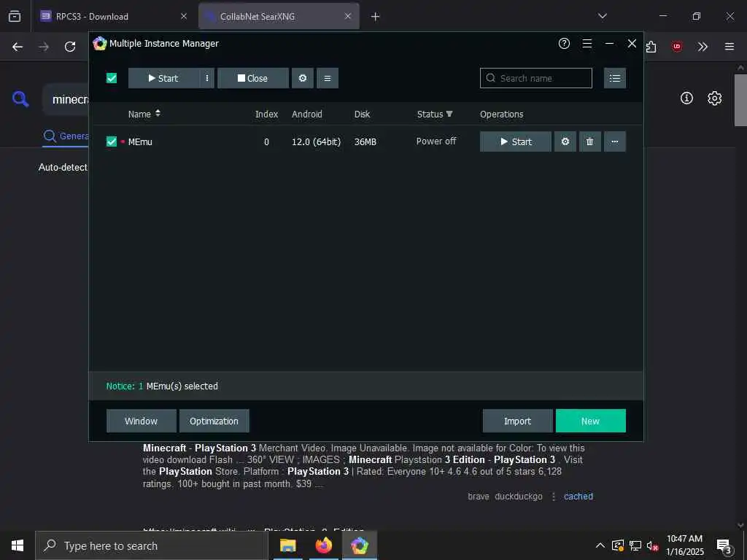Switch list view mode icon
This screenshot has width=747, height=560.
click(x=615, y=78)
